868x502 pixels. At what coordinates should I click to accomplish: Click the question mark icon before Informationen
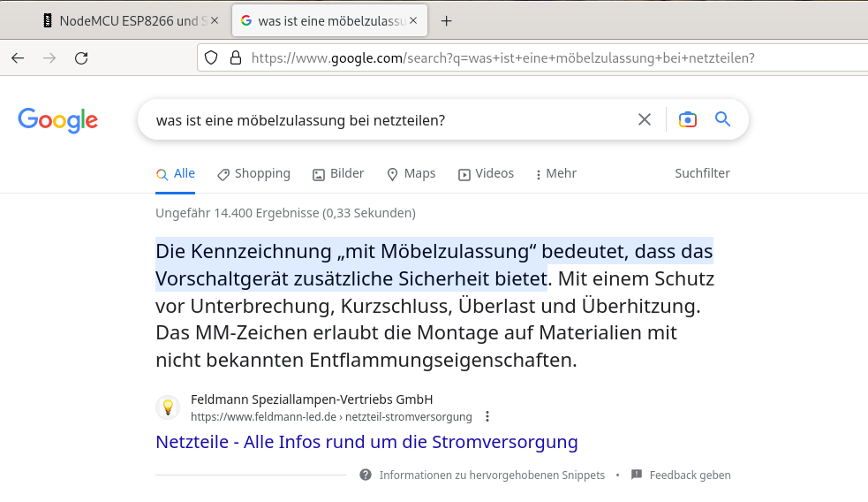(x=366, y=475)
